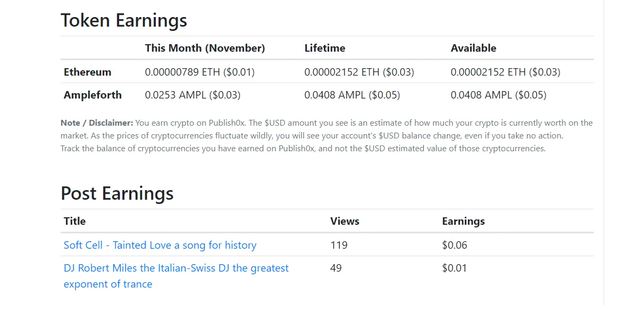The image size is (644, 319).
Task: Click the Views column header
Action: click(345, 221)
